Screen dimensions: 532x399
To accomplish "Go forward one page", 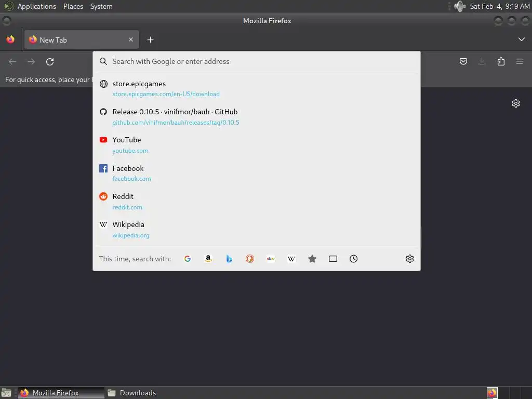I will (x=31, y=62).
